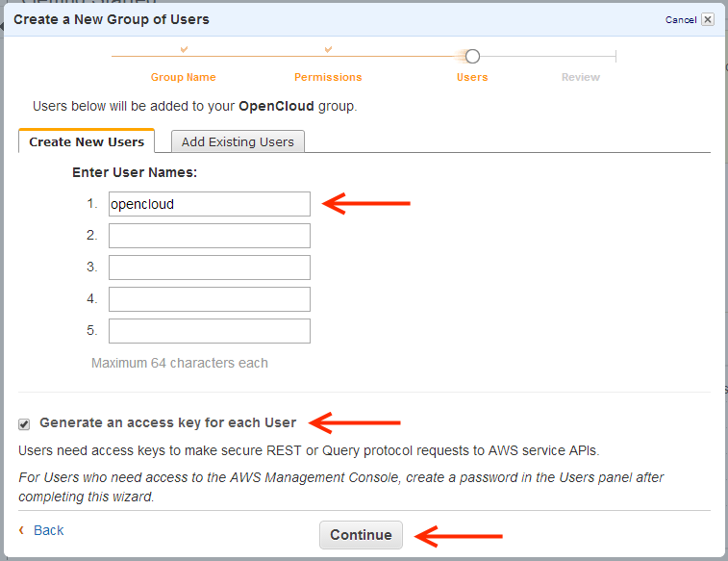This screenshot has width=728, height=561.
Task: Switch to the Create New Users tab
Action: 87,141
